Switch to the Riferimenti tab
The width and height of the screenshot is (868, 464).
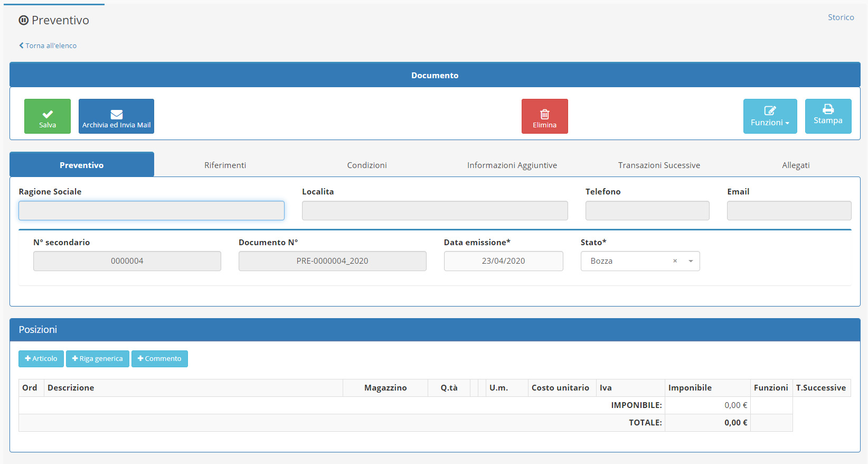[225, 165]
